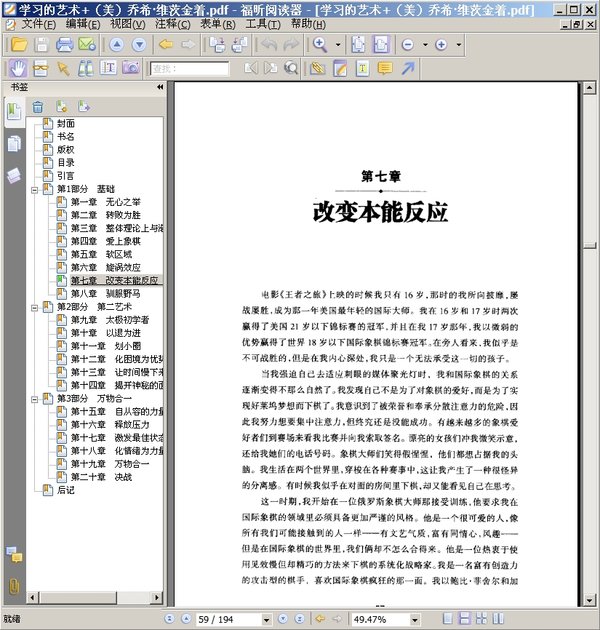Open the zoom percentage dropdown

[x=415, y=619]
